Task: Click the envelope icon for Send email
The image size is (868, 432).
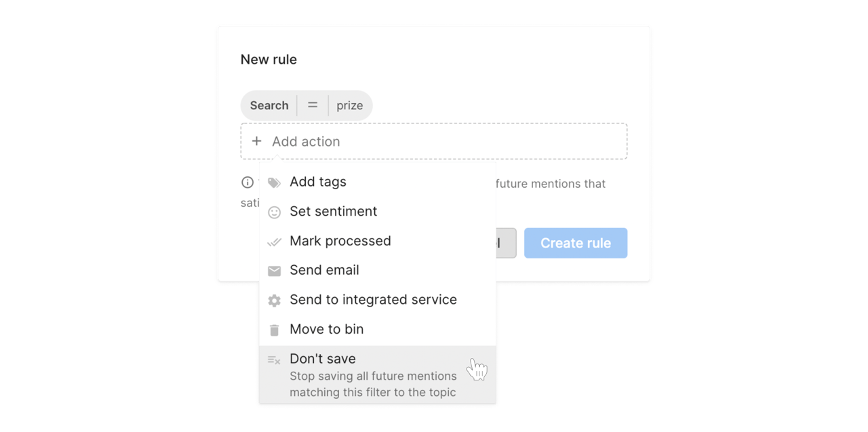Action: (x=274, y=271)
